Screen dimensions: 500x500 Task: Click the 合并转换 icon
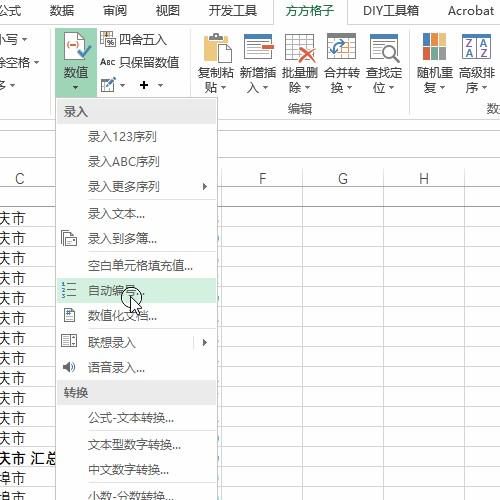pos(342,47)
